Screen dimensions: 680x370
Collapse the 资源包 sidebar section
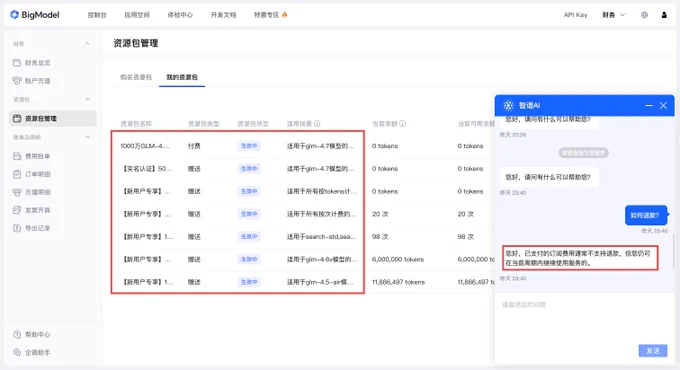coord(88,99)
